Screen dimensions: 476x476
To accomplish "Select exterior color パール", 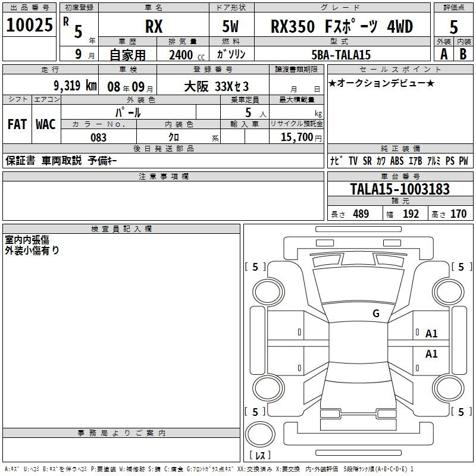I will coord(128,112).
